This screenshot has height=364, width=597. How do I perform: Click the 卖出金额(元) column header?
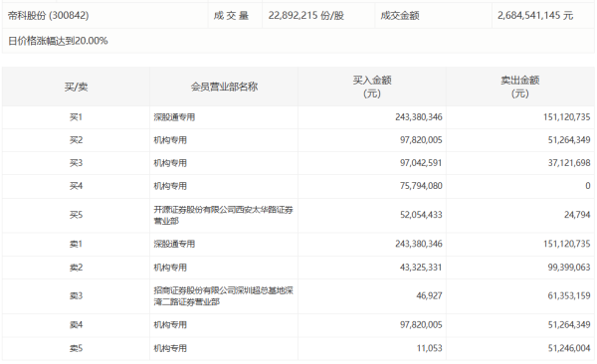click(520, 87)
